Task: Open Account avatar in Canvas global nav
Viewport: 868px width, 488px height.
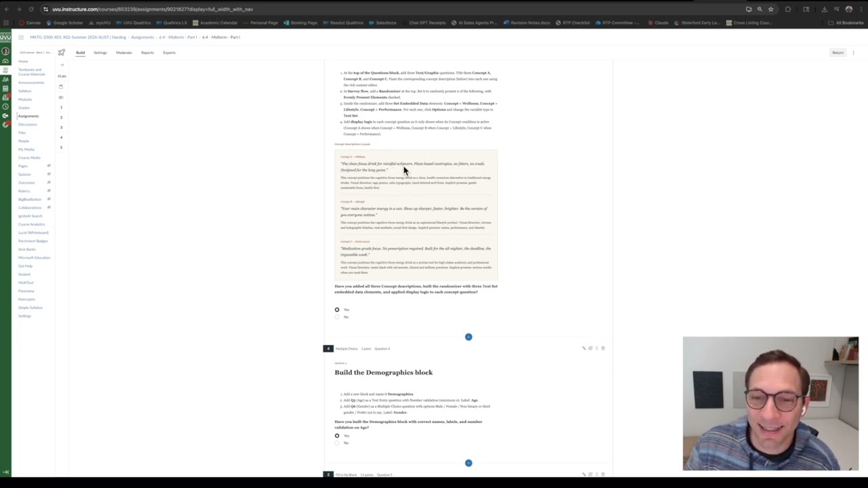Action: [5, 52]
